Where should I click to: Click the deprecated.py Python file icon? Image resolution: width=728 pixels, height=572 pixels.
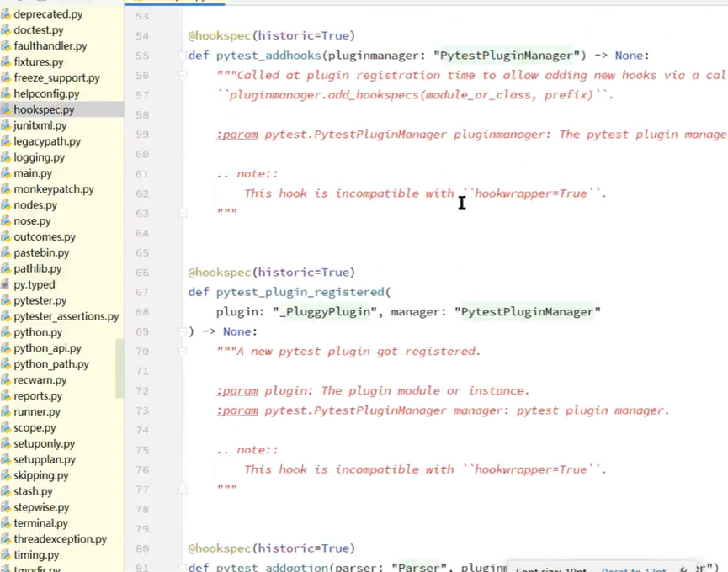pyautogui.click(x=6, y=14)
